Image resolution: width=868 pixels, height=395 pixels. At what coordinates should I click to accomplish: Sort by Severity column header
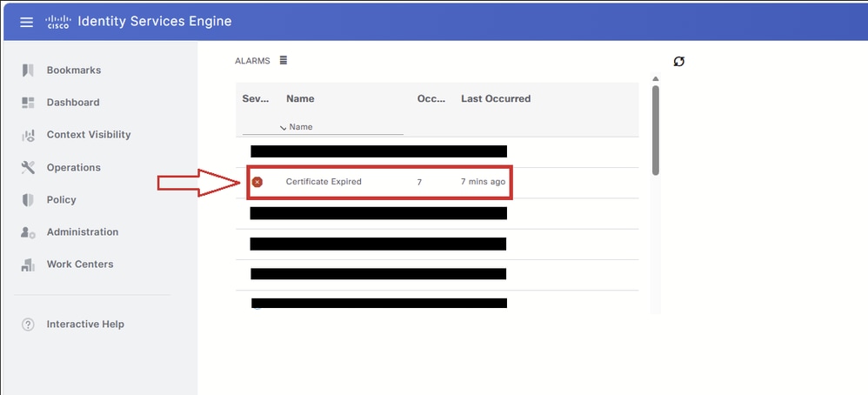click(256, 98)
